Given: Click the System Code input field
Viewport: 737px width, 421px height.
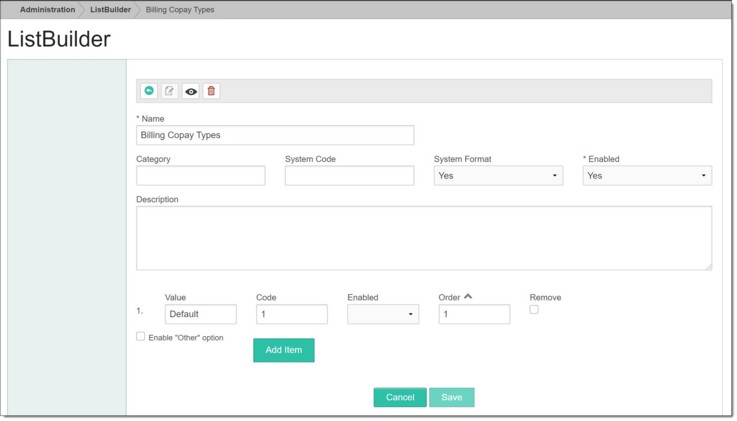Looking at the screenshot, I should pos(349,176).
